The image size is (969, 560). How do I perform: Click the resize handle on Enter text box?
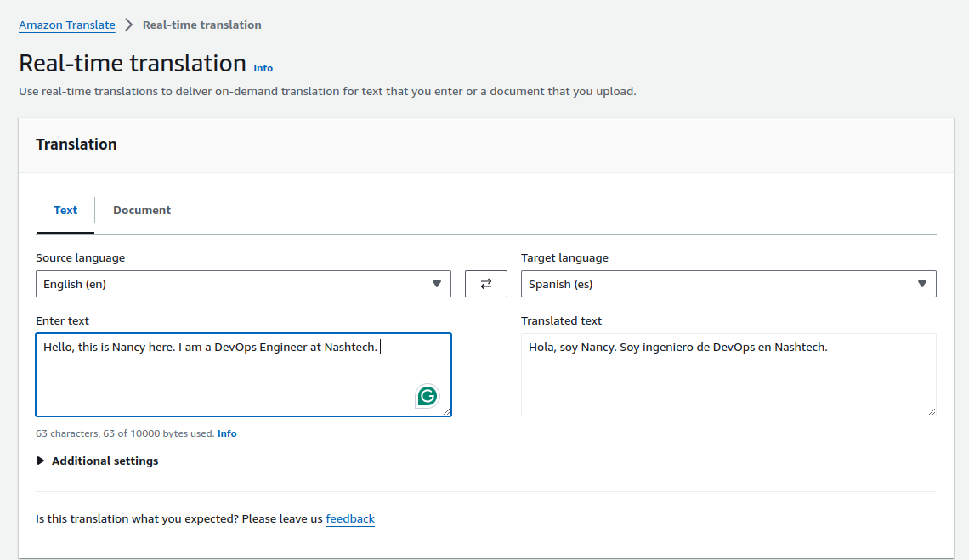pyautogui.click(x=446, y=411)
